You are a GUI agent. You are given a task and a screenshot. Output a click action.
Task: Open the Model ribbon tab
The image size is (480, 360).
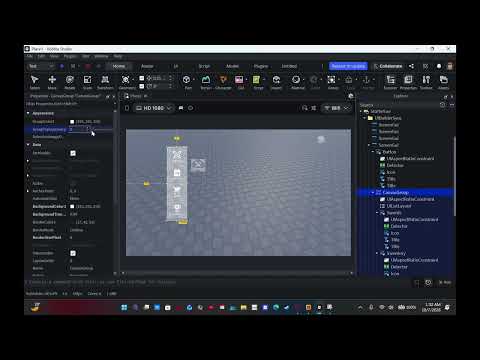(x=232, y=66)
